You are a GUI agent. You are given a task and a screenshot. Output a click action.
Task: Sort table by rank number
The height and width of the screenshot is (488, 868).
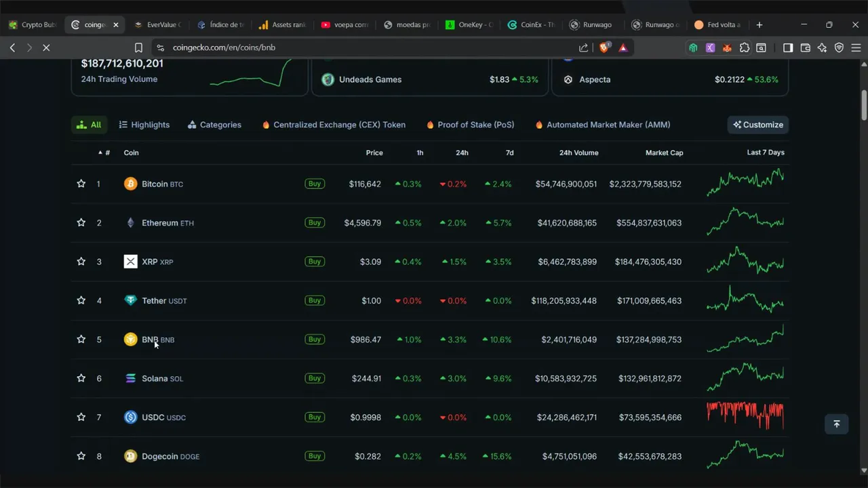tap(104, 152)
